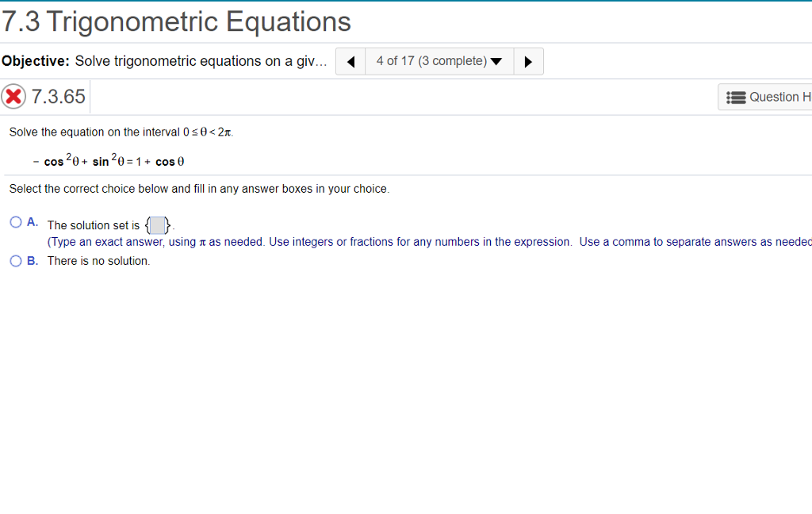Viewport: 812px width, 514px height.
Task: Select choice B, There is no solution
Action: pyautogui.click(x=15, y=260)
